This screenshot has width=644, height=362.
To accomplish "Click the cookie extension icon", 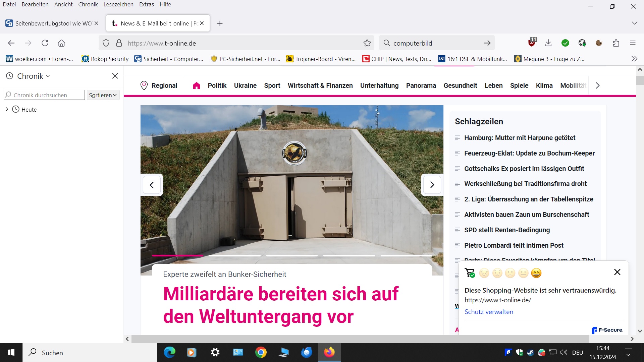I will [x=599, y=43].
